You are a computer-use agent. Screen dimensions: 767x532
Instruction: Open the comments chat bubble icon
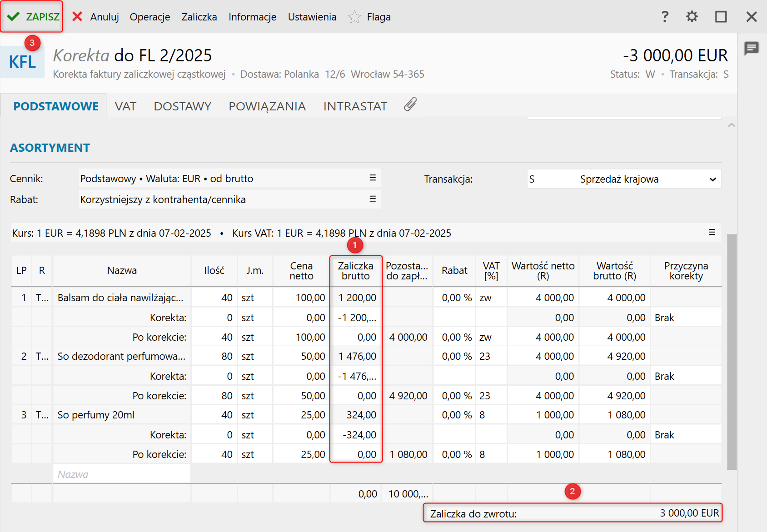point(752,48)
